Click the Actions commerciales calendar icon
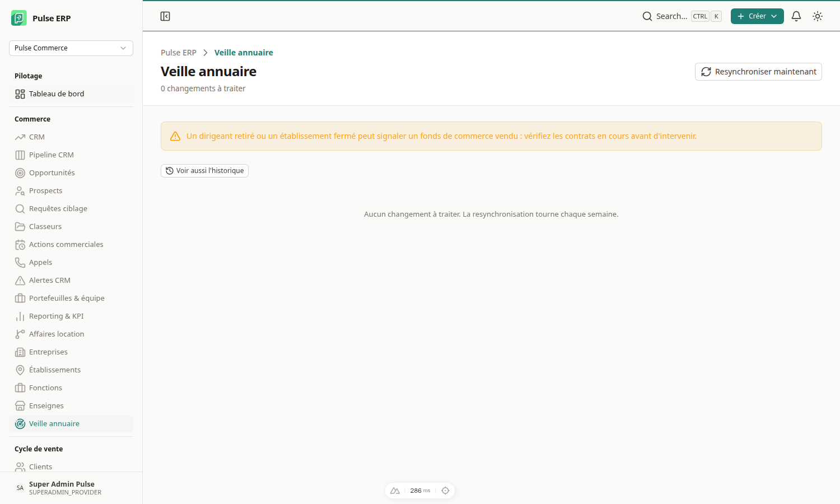840x504 pixels. 20,245
